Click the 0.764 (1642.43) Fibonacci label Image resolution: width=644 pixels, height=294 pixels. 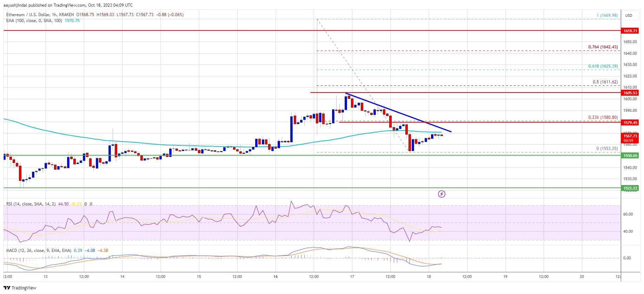[603, 47]
